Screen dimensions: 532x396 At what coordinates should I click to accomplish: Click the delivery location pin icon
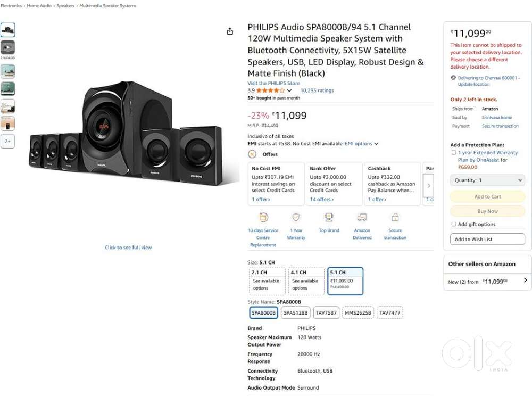[453, 78]
